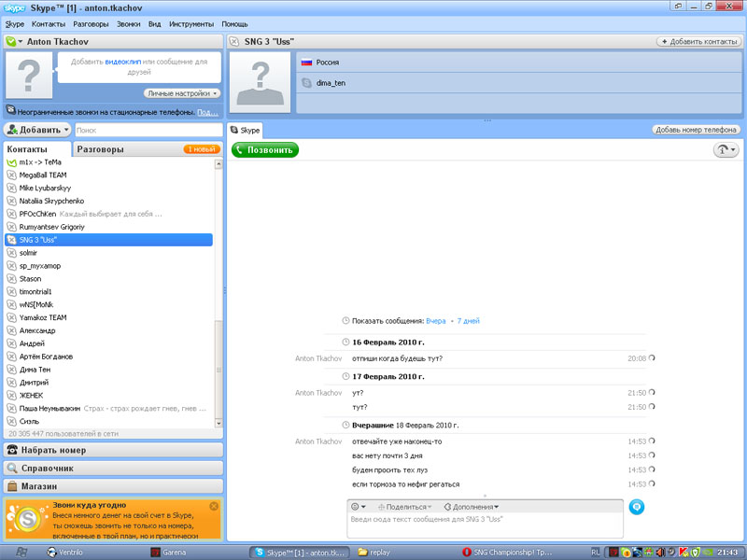Select contact ЖЕНЕК
747x560 pixels.
(109, 395)
